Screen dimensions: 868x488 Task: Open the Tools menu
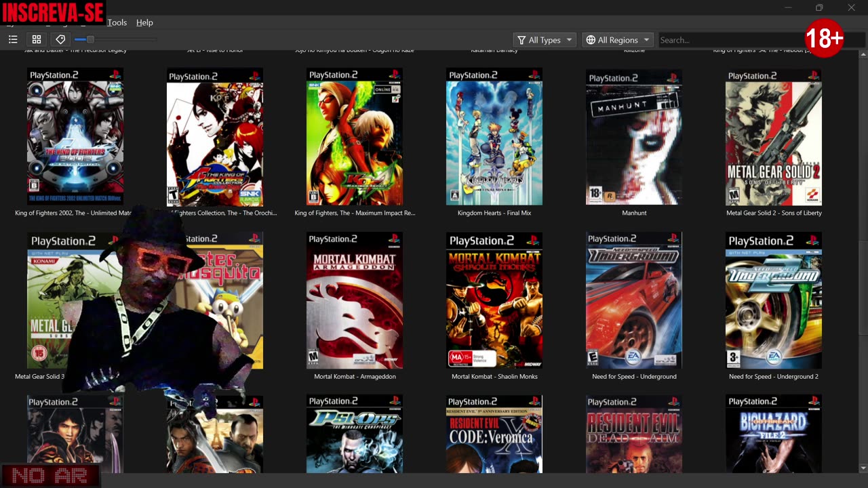click(117, 22)
